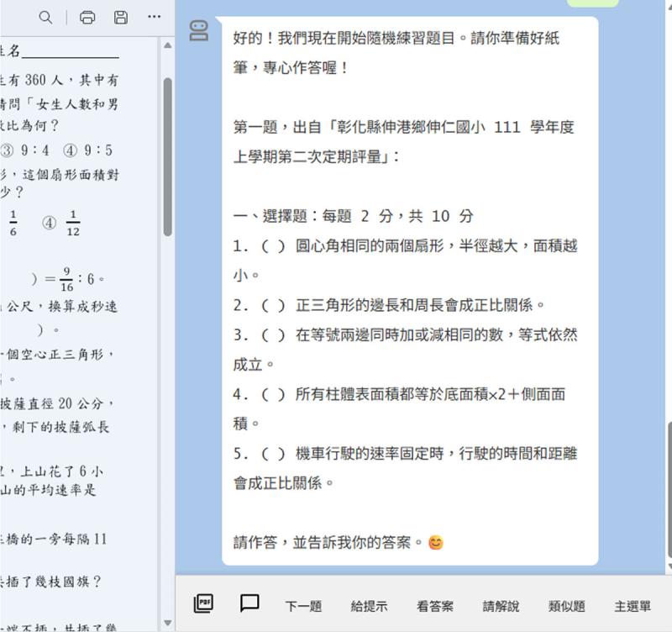Click the smiley emoji at the message end
The image size is (672, 632).
(435, 543)
